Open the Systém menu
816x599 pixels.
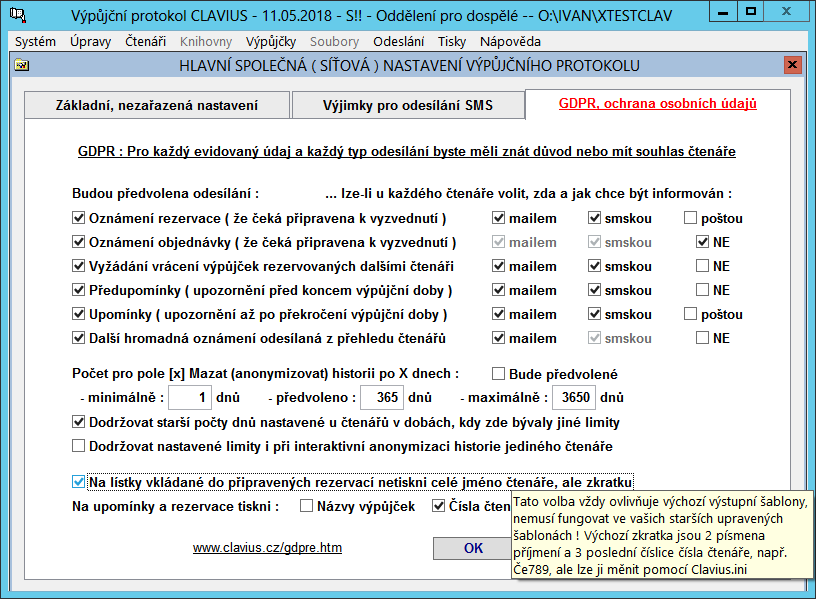[x=35, y=42]
